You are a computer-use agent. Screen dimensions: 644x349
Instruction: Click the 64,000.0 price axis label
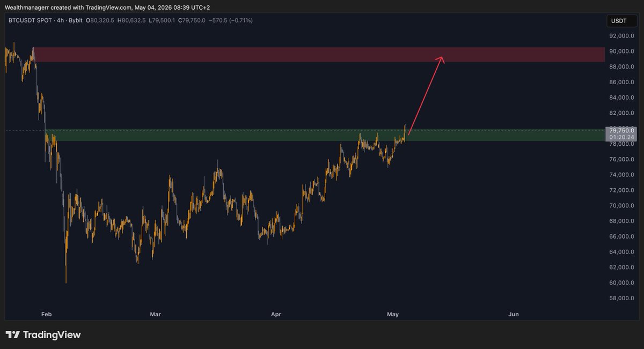[x=623, y=253]
